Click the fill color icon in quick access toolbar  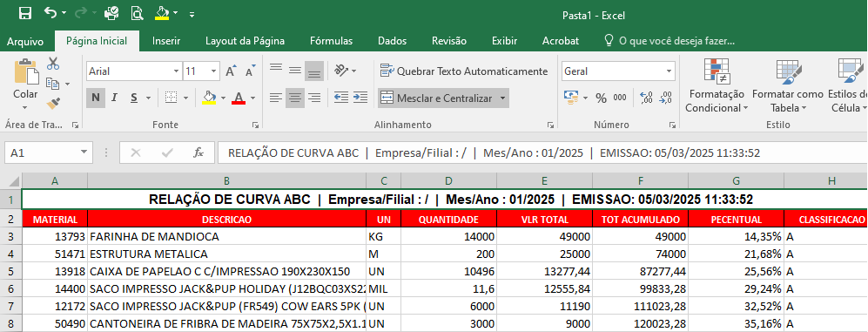click(x=162, y=12)
